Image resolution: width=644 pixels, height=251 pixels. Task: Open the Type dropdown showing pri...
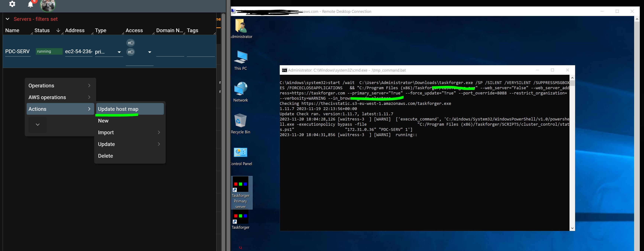[x=109, y=52]
